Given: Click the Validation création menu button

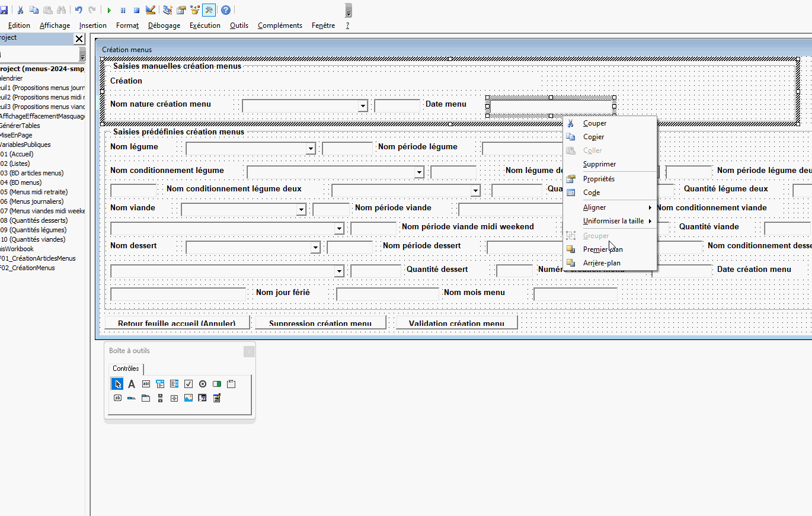Looking at the screenshot, I should [456, 323].
